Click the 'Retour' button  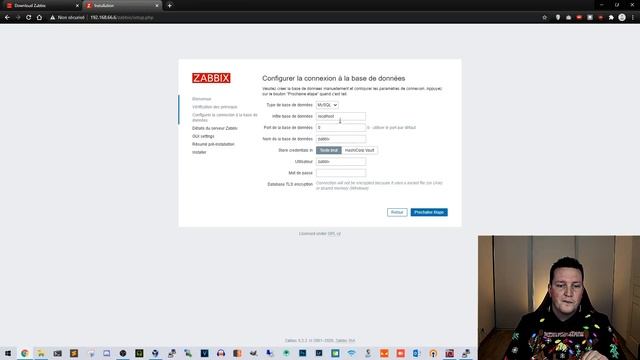397,212
